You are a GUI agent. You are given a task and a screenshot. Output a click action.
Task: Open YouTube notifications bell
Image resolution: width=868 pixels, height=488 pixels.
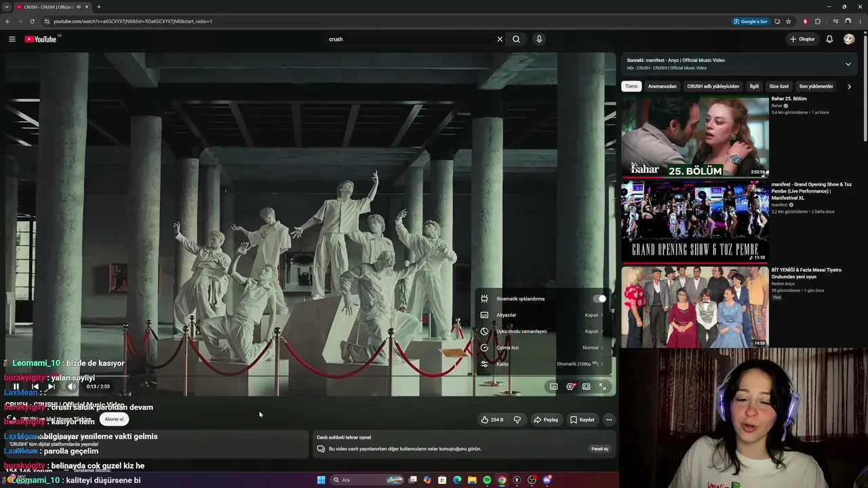click(x=829, y=39)
